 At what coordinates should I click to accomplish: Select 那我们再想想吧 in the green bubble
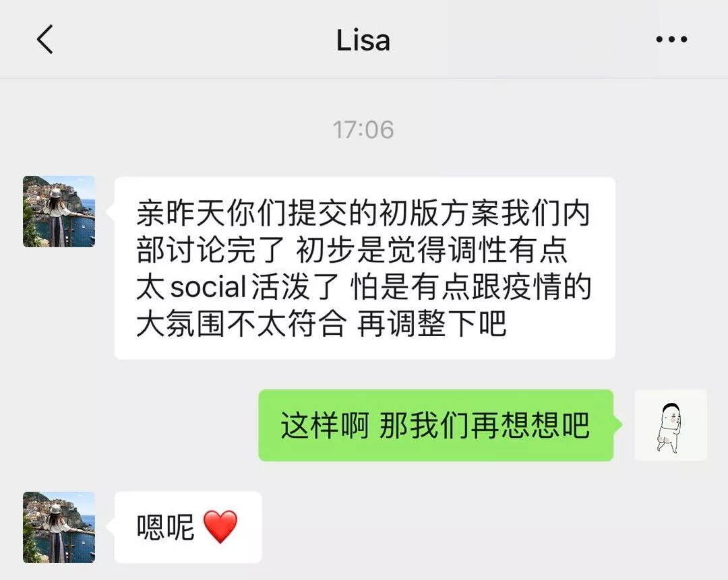pos(485,426)
